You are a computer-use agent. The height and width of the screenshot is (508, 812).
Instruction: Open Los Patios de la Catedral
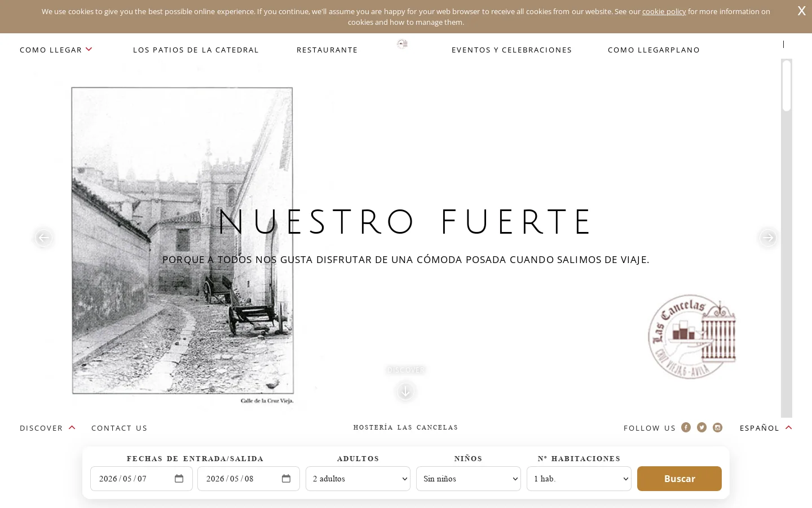[196, 50]
